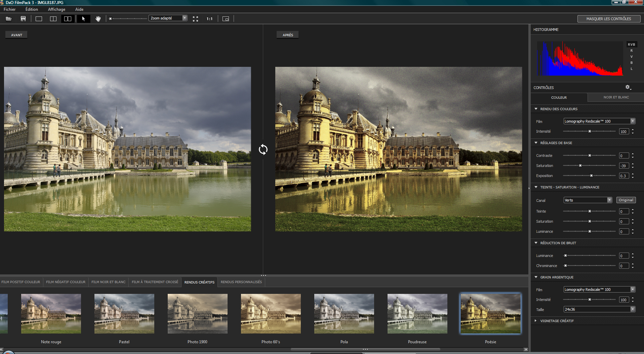Viewport: 644px width, 354px height.
Task: Open the Aide menu
Action: click(79, 9)
